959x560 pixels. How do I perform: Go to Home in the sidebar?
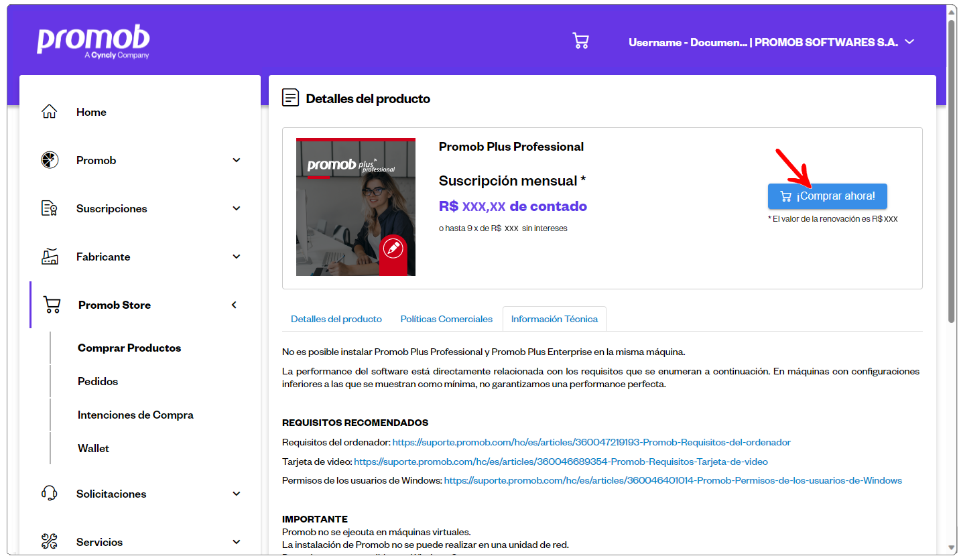(91, 112)
